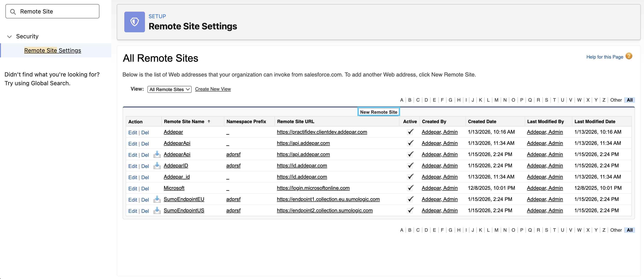Click into the Remote Site Quick Find field

pos(52,11)
